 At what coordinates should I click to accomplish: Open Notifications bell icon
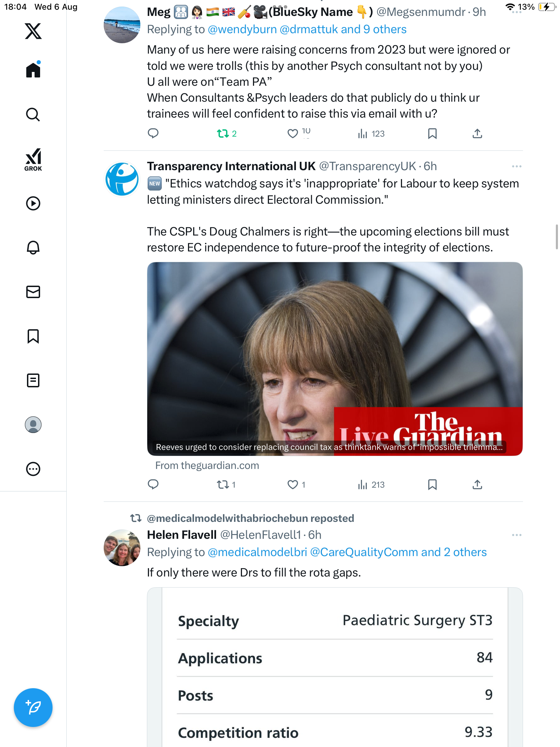[33, 248]
